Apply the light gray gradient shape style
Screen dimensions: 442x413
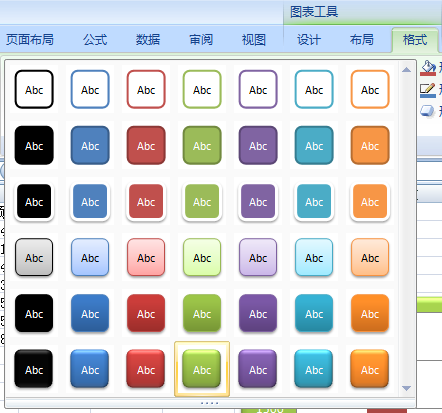click(x=34, y=257)
